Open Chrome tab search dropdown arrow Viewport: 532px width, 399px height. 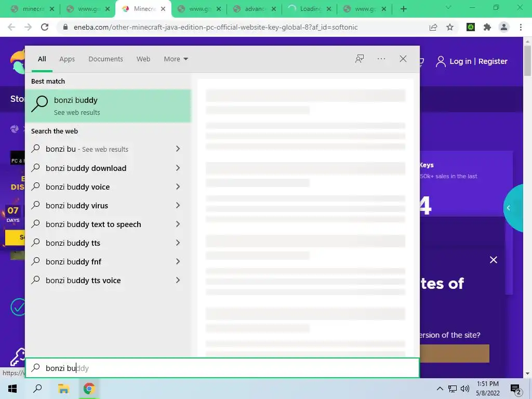pos(448,7)
